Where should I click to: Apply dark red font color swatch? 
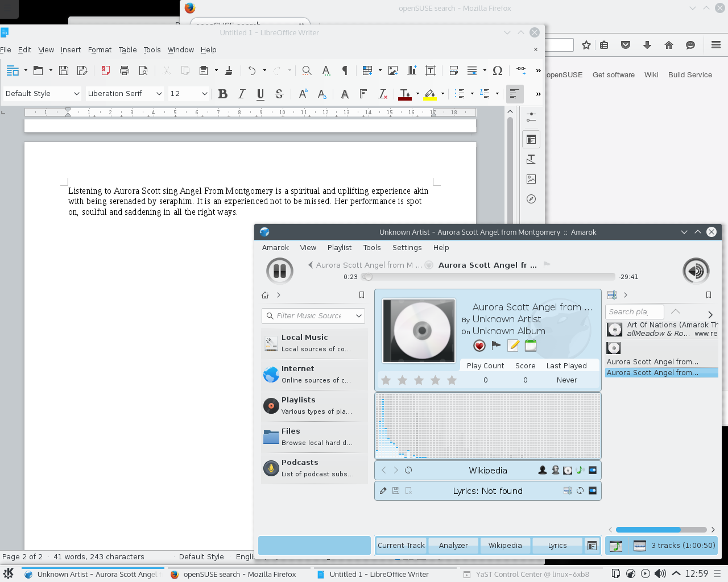[x=405, y=94]
